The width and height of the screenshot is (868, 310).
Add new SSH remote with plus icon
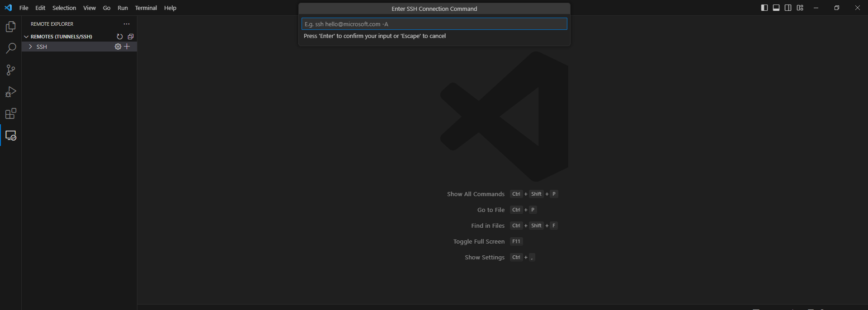(x=127, y=47)
